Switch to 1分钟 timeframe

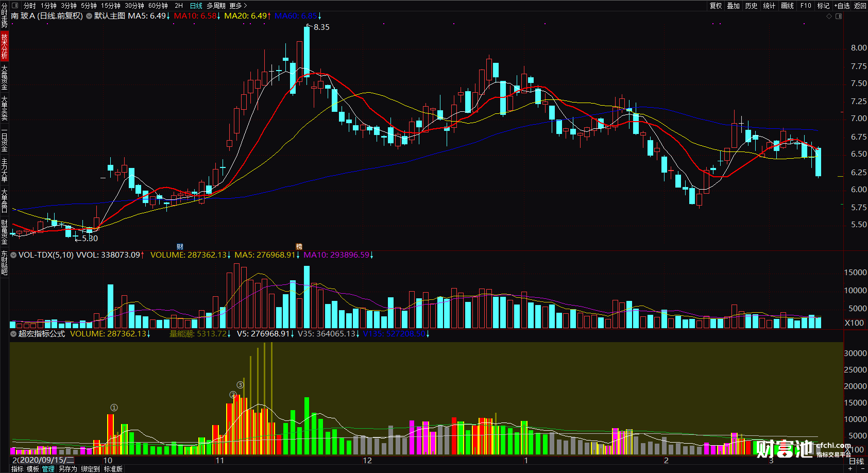49,6
